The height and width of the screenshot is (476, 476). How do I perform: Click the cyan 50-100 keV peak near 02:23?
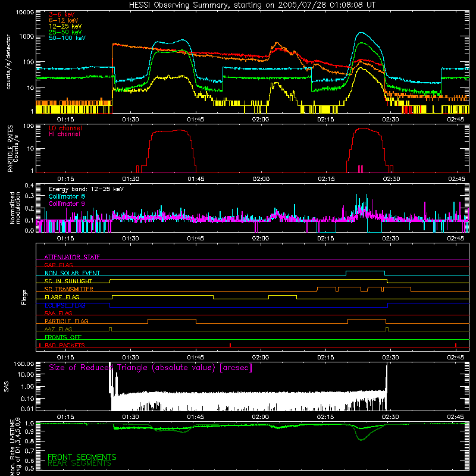point(361,33)
